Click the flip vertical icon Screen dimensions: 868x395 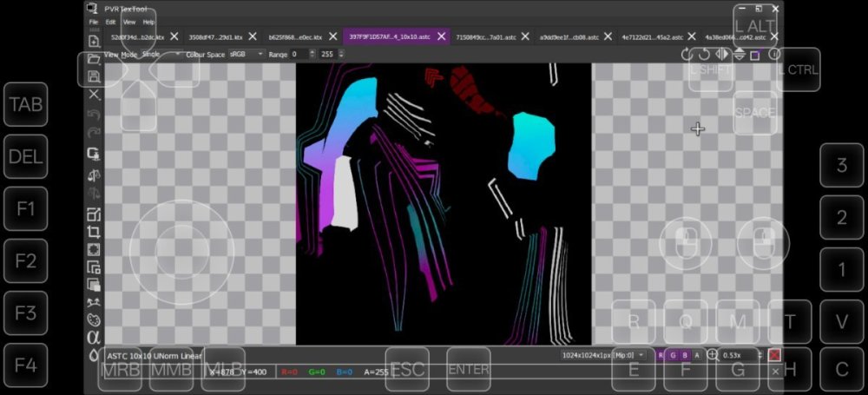[740, 55]
